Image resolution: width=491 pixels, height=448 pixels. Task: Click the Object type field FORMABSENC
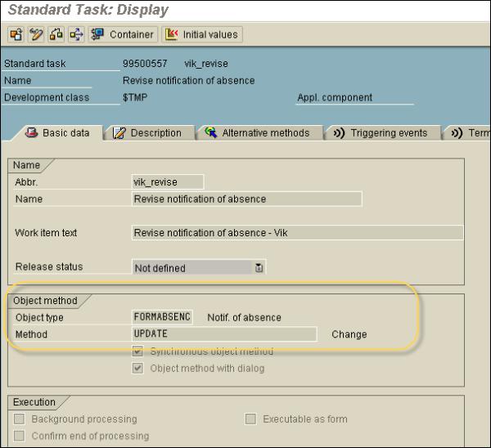click(x=162, y=317)
